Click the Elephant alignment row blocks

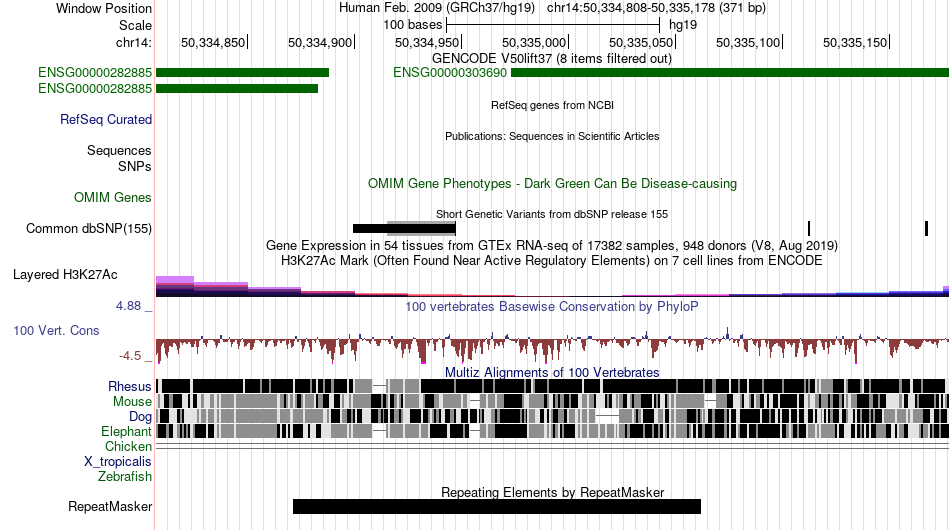552,431
